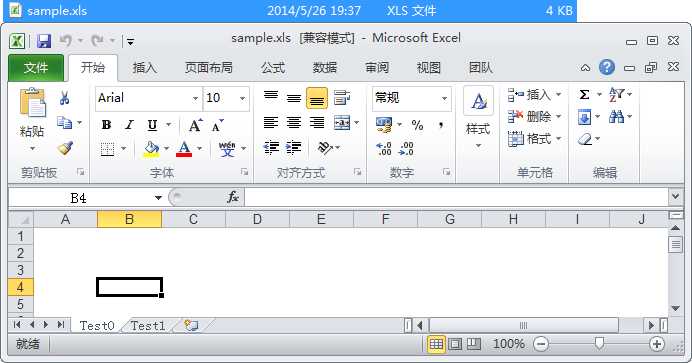The width and height of the screenshot is (692, 363).
Task: Select the Test1 sheet tab
Action: 148,326
